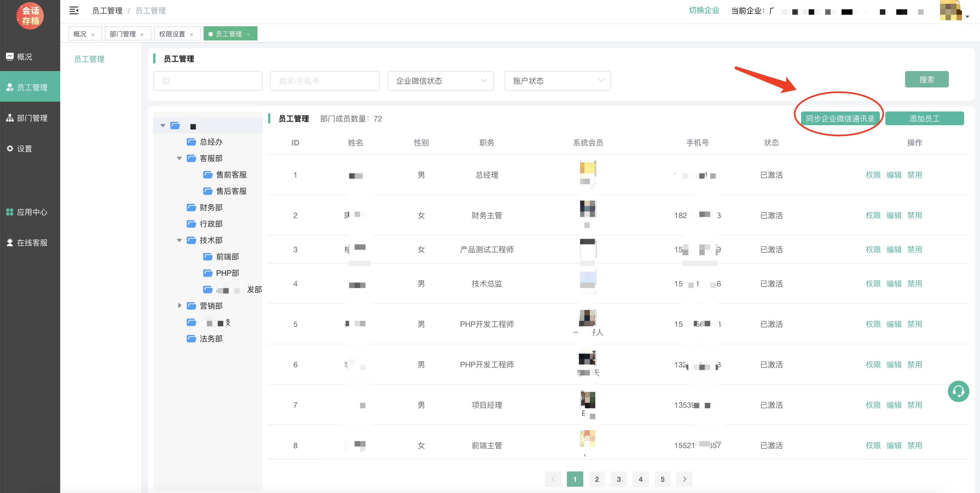Click 同步企业微信通讯录 button
The height and width of the screenshot is (493, 980).
pos(840,119)
